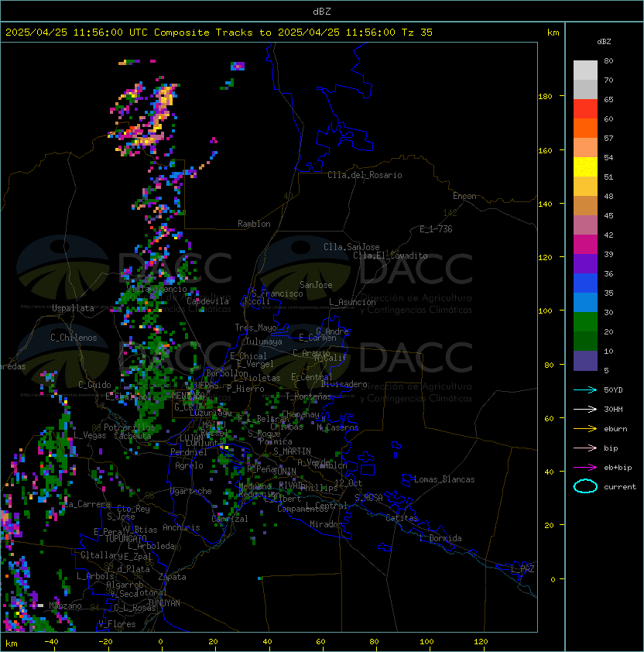Image resolution: width=644 pixels, height=652 pixels.
Task: Click the 'L_Dormida' map label
Action: tap(440, 538)
